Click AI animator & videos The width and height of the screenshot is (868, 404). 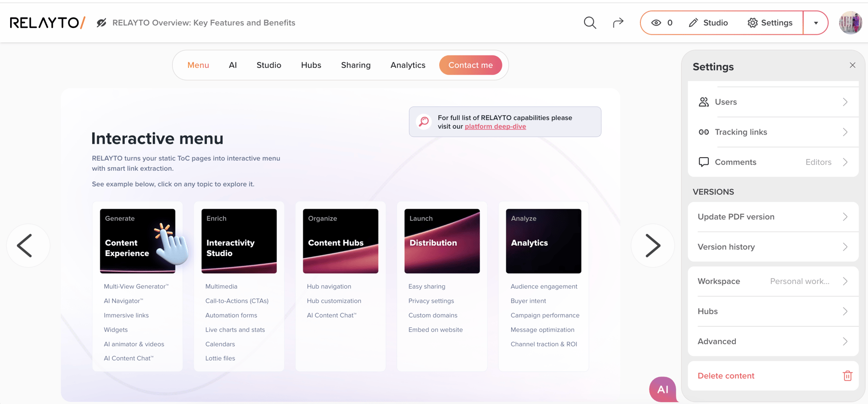coord(134,344)
